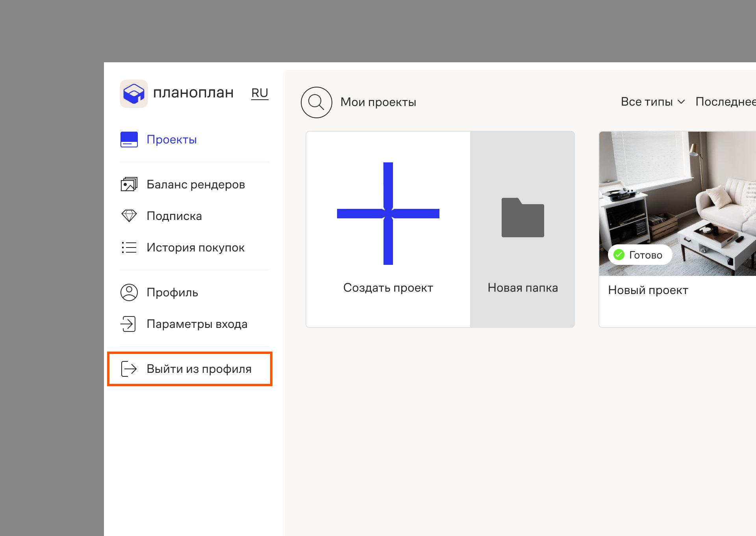Select Выйти из профиля
Image resolution: width=756 pixels, height=536 pixels.
pyautogui.click(x=199, y=369)
